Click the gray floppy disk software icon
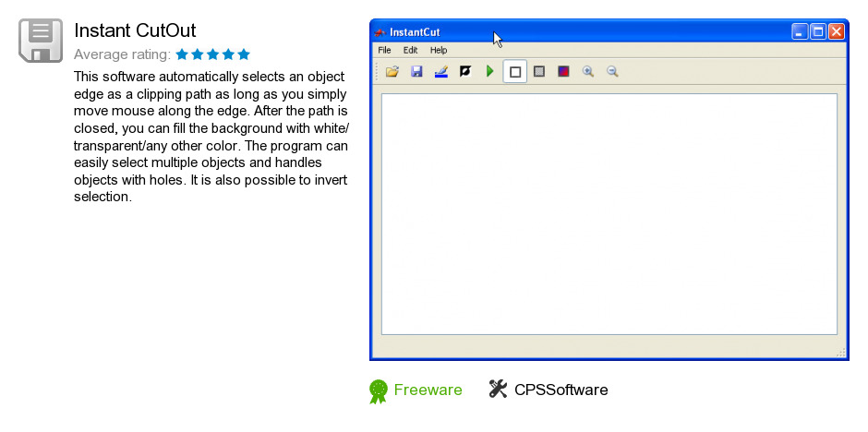This screenshot has height=432, width=868. [x=41, y=41]
